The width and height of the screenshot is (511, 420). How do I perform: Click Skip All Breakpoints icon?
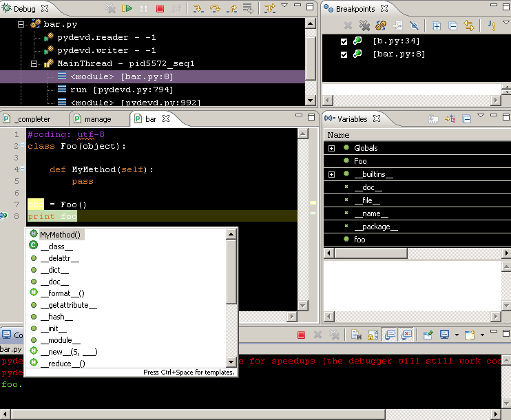tap(414, 25)
